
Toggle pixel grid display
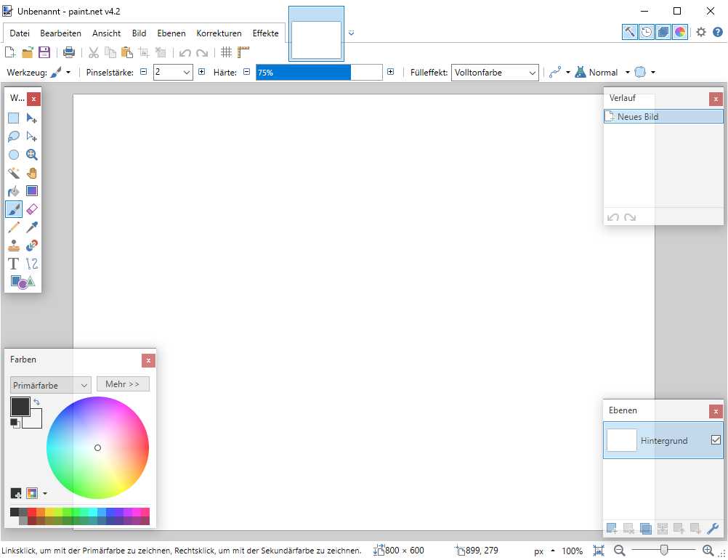226,52
